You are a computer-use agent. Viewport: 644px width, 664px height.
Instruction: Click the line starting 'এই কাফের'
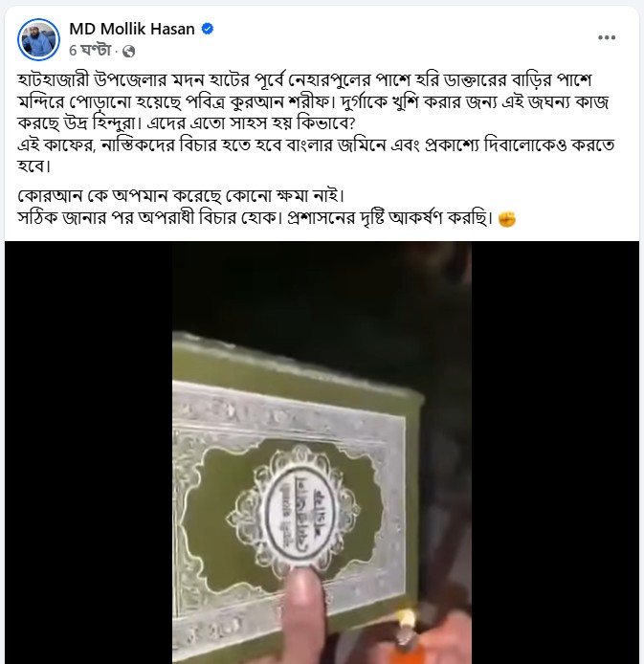[316, 145]
